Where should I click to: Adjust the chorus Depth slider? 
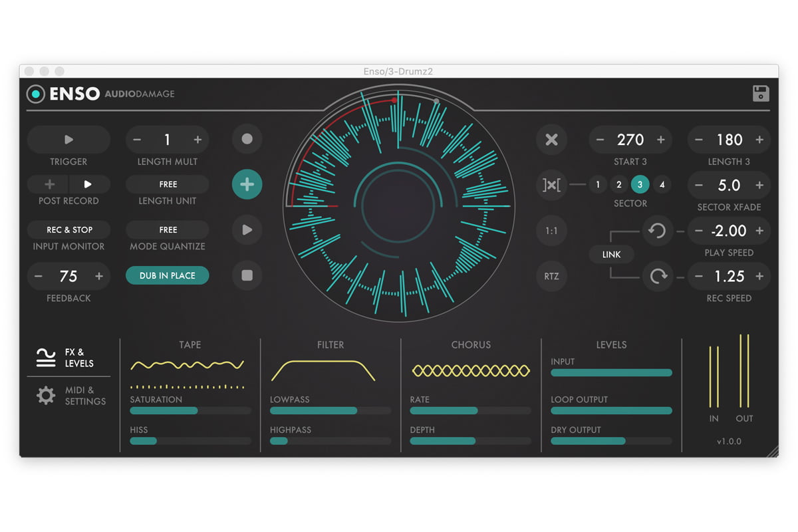coord(471,441)
